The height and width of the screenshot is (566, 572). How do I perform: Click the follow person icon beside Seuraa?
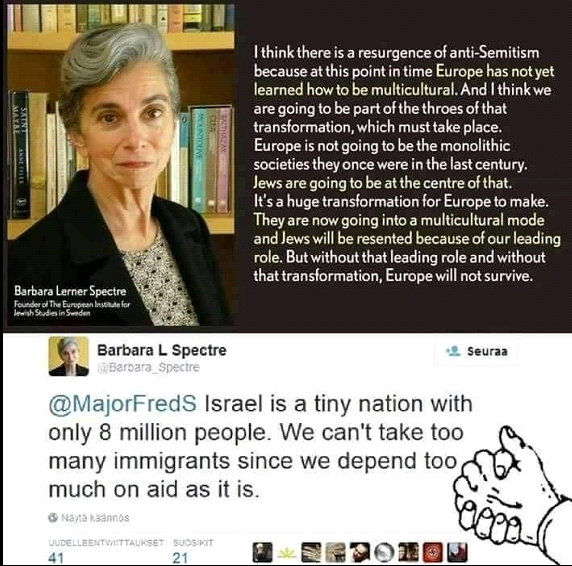453,351
